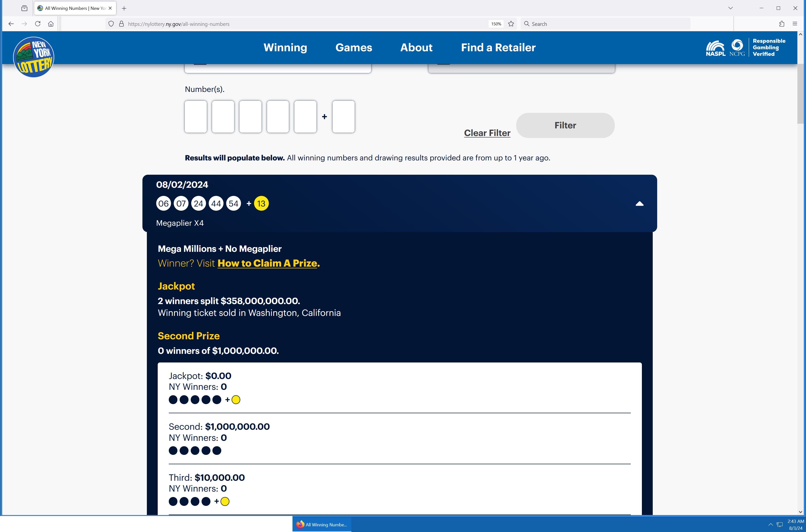Image resolution: width=806 pixels, height=532 pixels.
Task: Click the page vertical scrollbar thumb
Action: tap(801, 94)
